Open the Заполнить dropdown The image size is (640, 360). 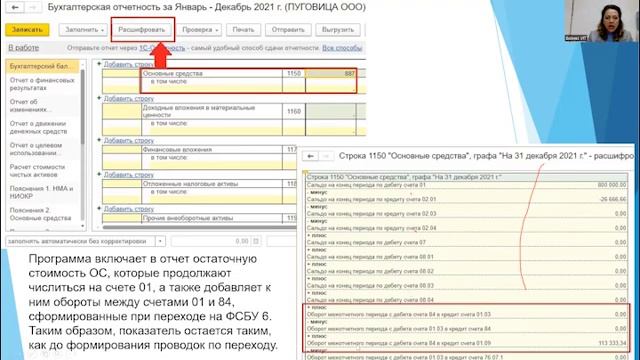83,30
